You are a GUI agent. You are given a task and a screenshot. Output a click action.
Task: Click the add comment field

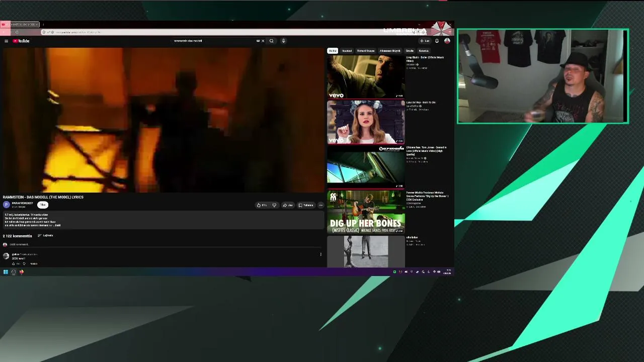166,245
